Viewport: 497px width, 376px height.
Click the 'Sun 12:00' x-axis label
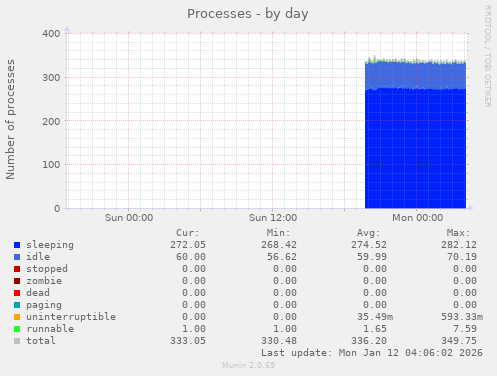pos(273,218)
